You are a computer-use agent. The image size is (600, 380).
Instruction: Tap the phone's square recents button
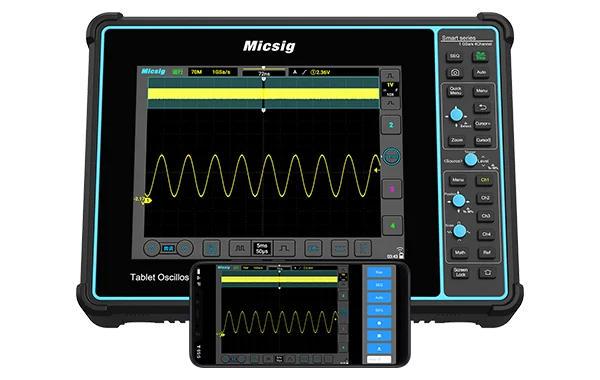point(379,336)
